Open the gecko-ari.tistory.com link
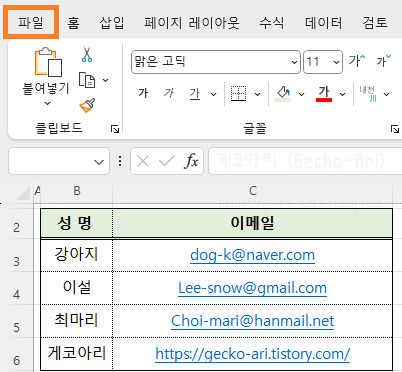This screenshot has width=402, height=372. [253, 354]
